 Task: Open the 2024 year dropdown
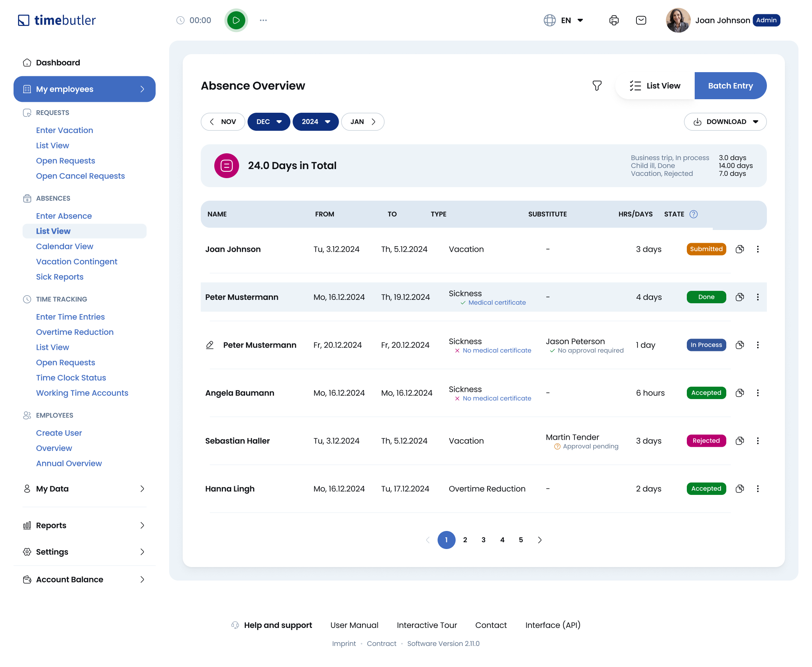click(315, 122)
